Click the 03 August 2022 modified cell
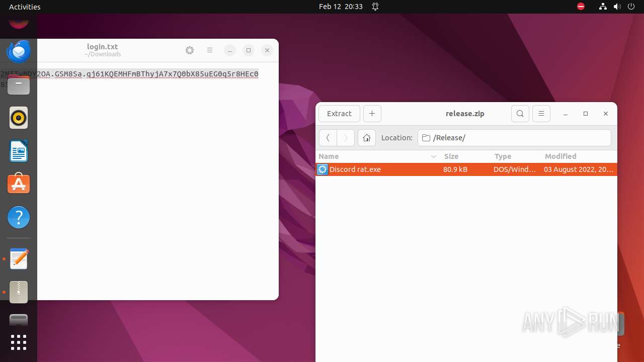This screenshot has width=644, height=362. pyautogui.click(x=579, y=169)
